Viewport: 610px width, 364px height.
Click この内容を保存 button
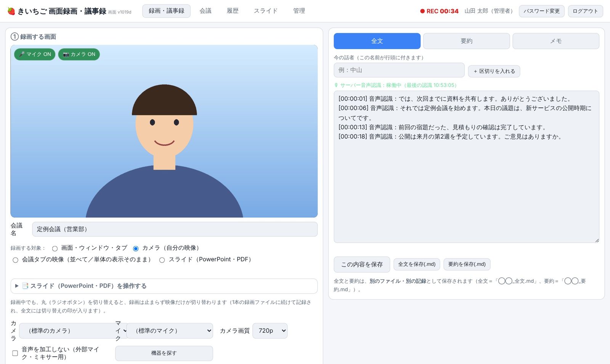pos(362,264)
